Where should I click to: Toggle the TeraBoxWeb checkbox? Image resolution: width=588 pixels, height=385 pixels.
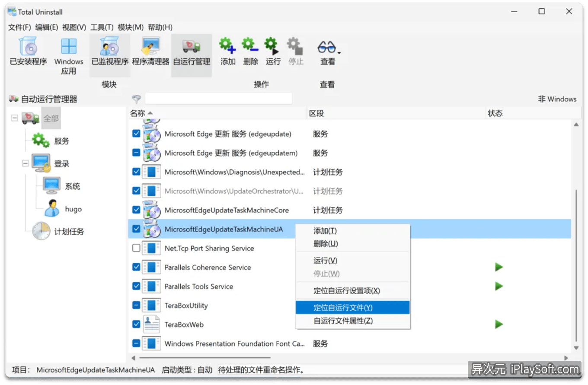tap(135, 324)
